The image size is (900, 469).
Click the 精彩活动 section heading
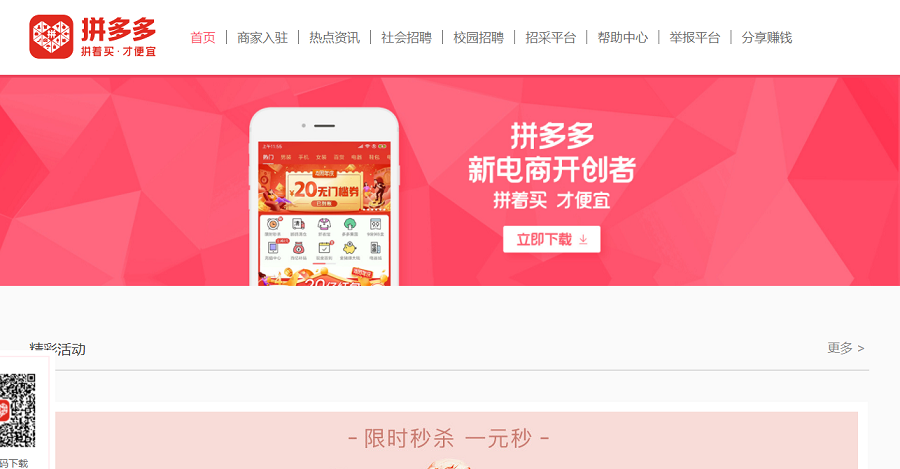click(x=57, y=349)
